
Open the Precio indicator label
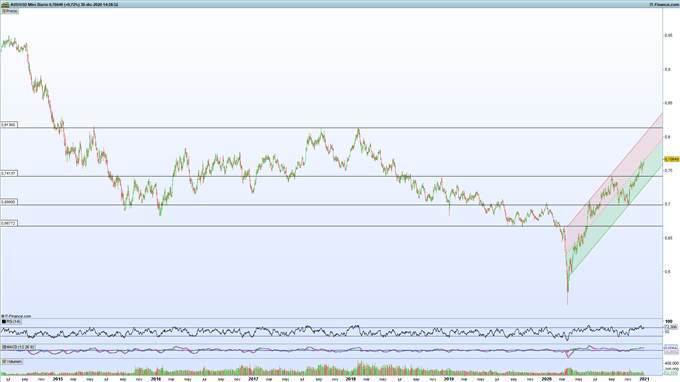coord(10,11)
